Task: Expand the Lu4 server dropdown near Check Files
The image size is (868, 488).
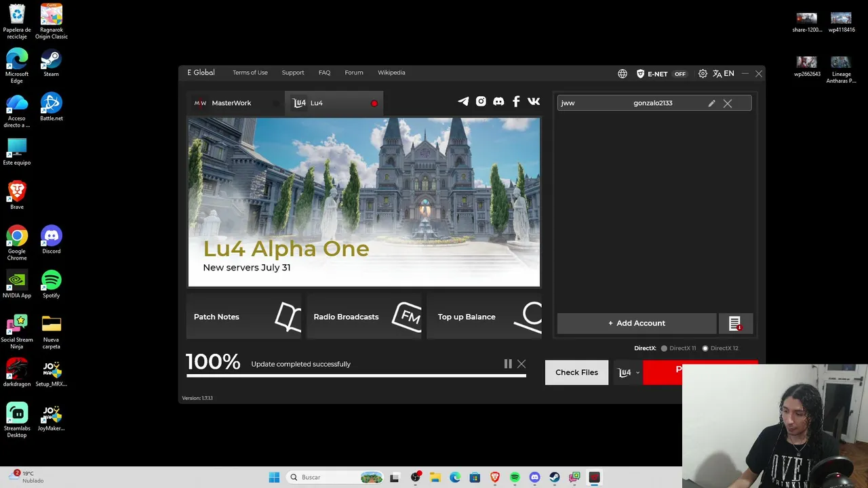Action: click(x=628, y=372)
